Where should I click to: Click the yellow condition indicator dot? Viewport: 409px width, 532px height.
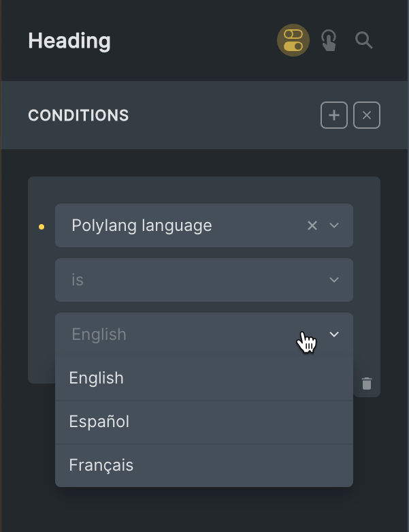pos(42,227)
